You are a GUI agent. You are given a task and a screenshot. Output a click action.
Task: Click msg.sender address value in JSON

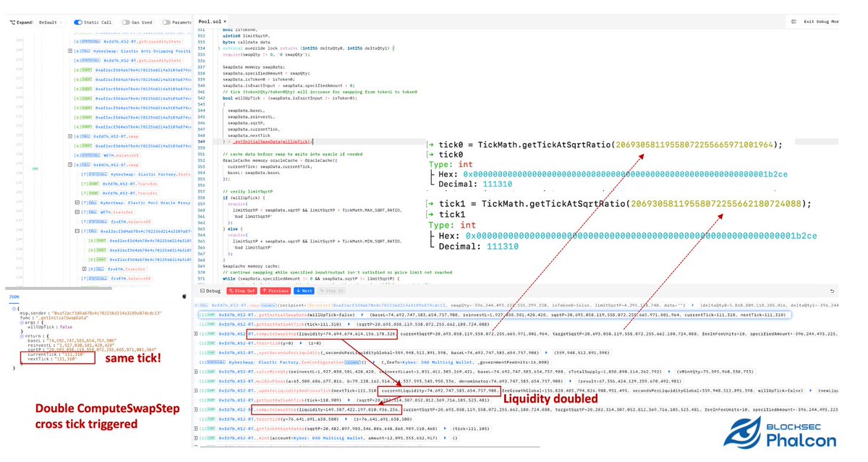107,312
